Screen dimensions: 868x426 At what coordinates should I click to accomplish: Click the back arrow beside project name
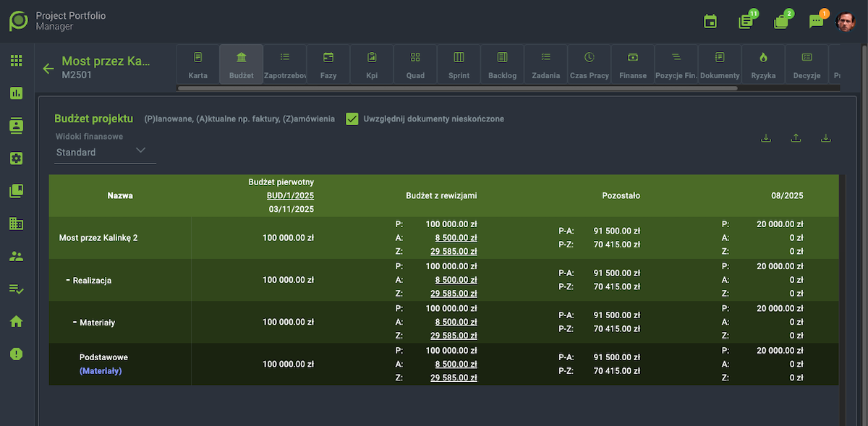click(x=48, y=69)
